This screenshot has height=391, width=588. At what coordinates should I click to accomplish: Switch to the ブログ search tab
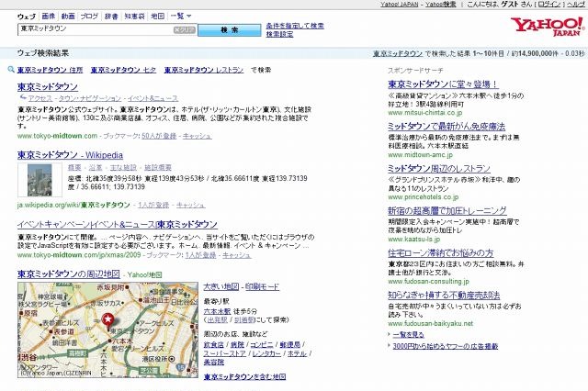click(x=89, y=17)
